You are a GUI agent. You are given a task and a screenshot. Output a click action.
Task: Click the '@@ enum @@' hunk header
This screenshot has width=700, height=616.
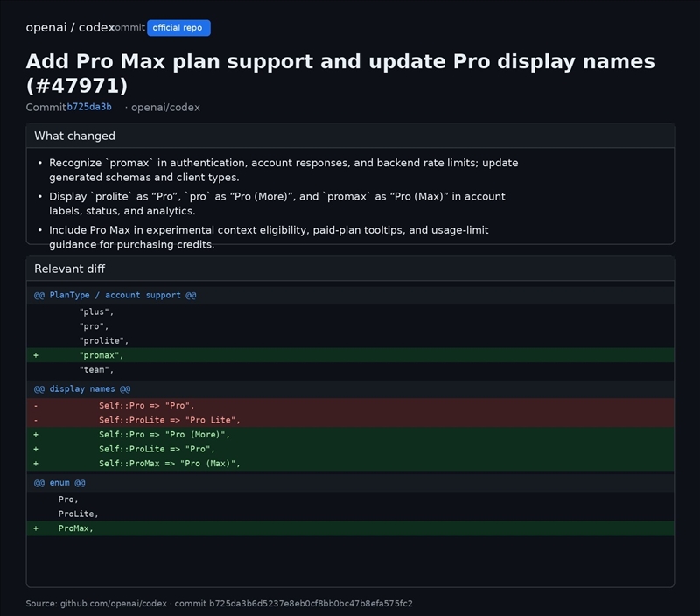[350, 482]
